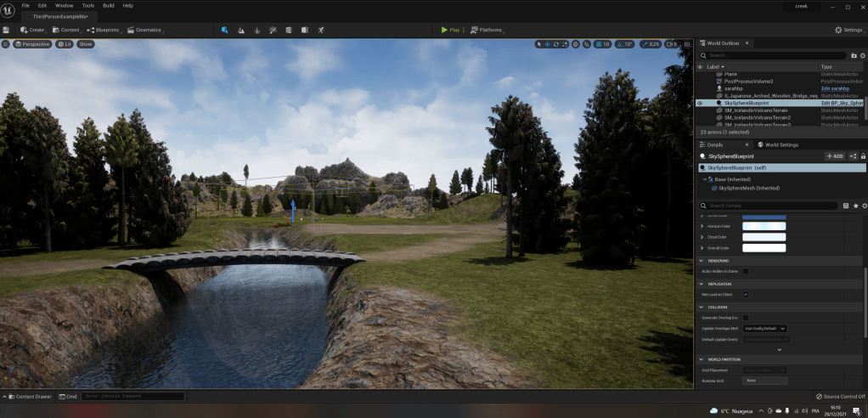This screenshot has width=868, height=418.
Task: Toggle Actor Hidden In Game checkbox
Action: [746, 271]
